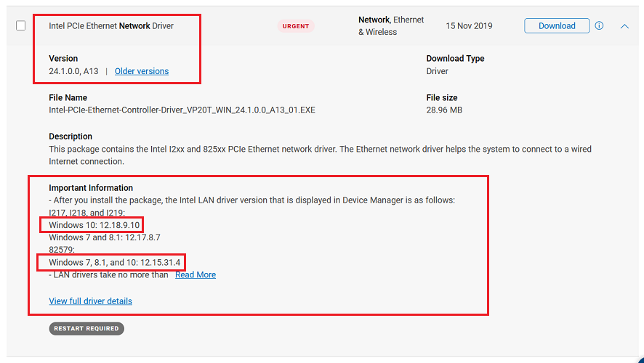This screenshot has width=644, height=363.
Task: Click the Description heading
Action: (x=71, y=136)
